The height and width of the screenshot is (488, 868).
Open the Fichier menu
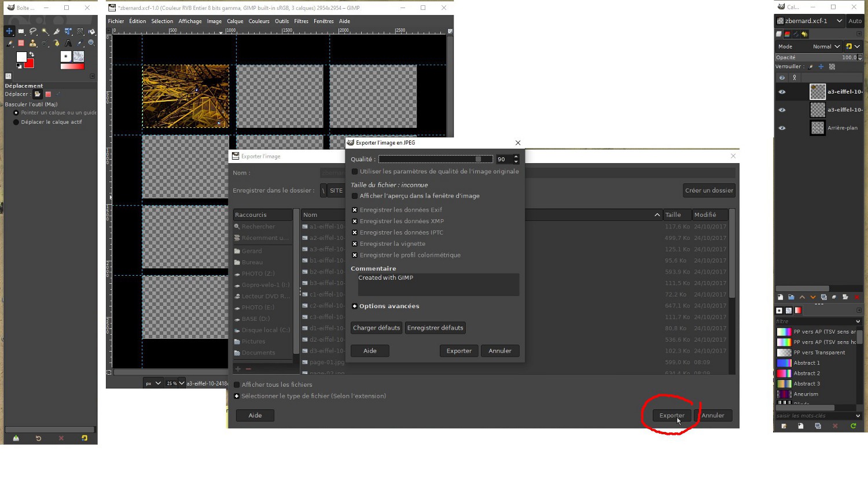[x=116, y=21]
